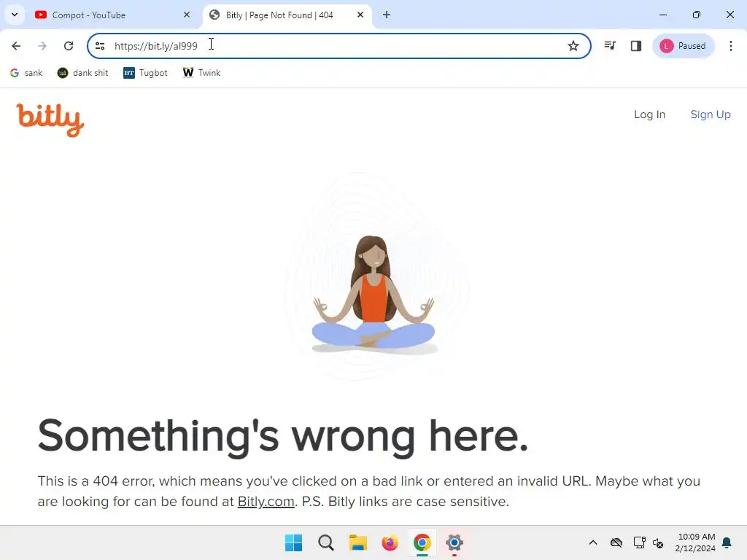This screenshot has height=560, width=747.
Task: Open taskbar Search
Action: point(326,542)
